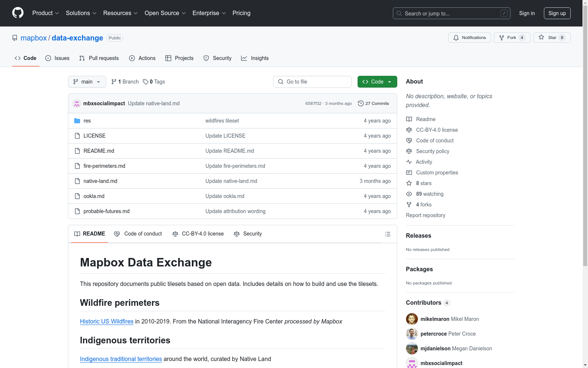The image size is (588, 368).
Task: Click the Sign up button
Action: 557,13
